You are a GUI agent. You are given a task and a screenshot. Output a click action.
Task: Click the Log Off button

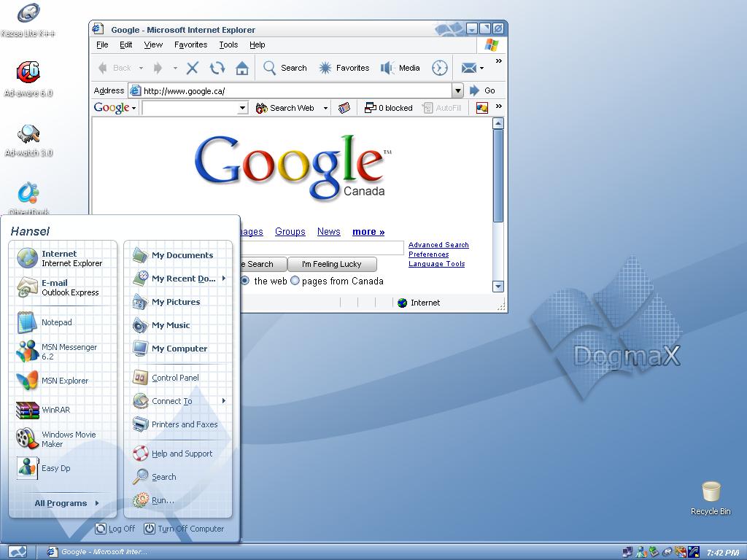pyautogui.click(x=115, y=529)
